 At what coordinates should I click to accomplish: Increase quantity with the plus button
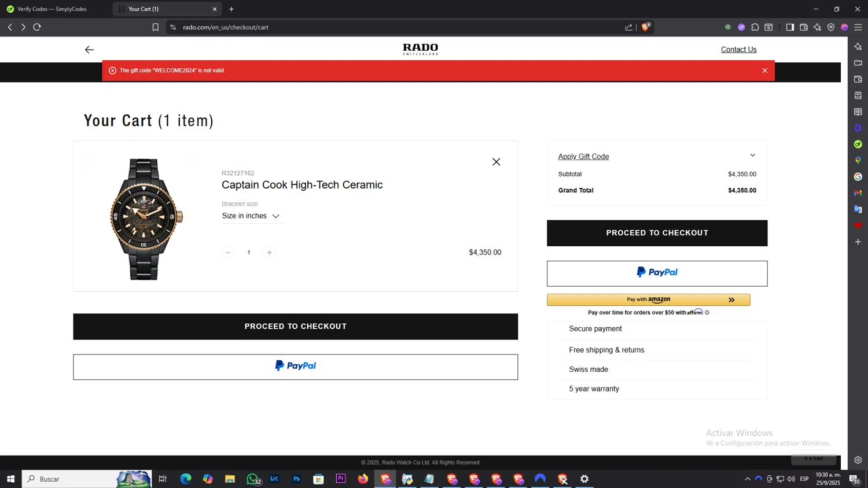pyautogui.click(x=269, y=253)
